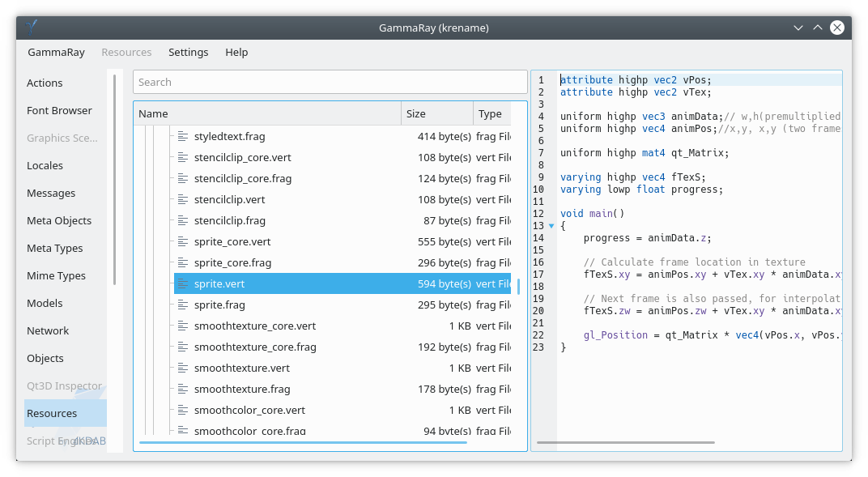Click file icon next to stencilclip_core.vert
This screenshot has width=868, height=477.
pos(183,157)
